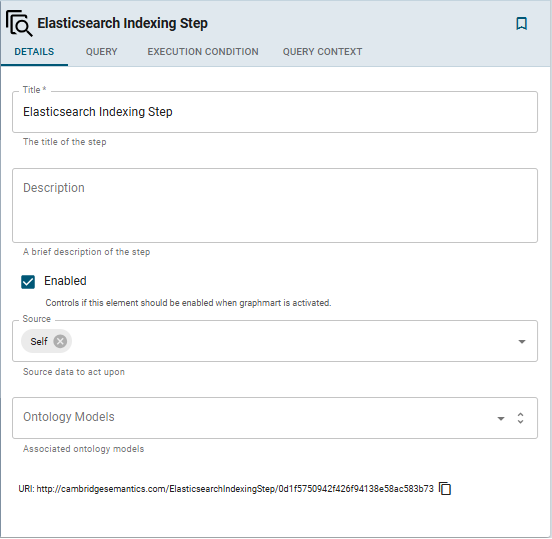Copy the step URI with clipboard icon

[445, 489]
